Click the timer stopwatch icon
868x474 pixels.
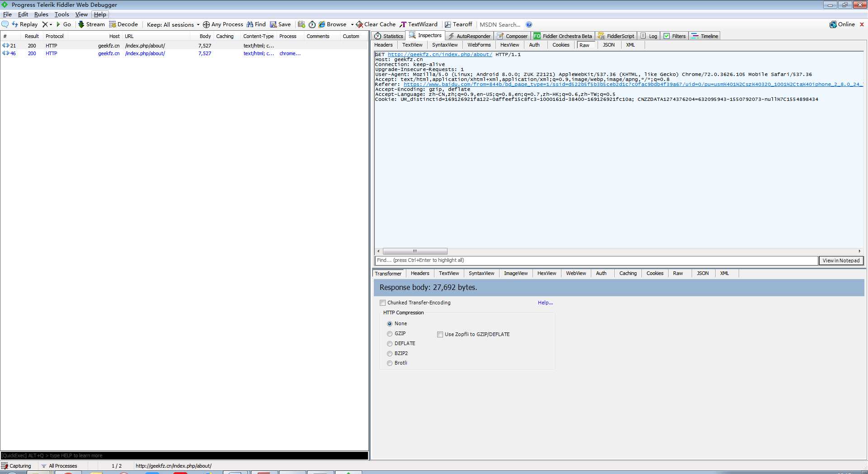pyautogui.click(x=312, y=24)
